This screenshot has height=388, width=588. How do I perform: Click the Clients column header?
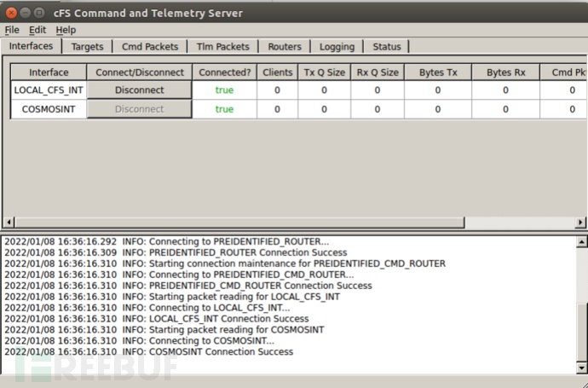pyautogui.click(x=278, y=72)
